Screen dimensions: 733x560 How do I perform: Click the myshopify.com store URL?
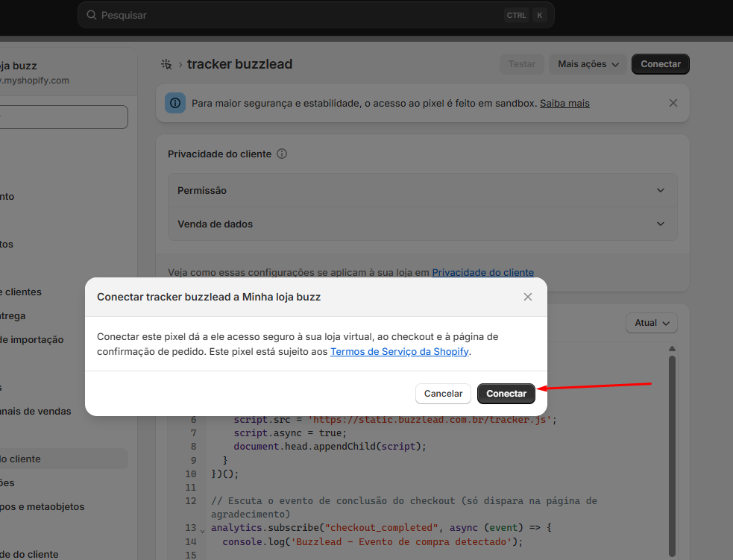34,81
